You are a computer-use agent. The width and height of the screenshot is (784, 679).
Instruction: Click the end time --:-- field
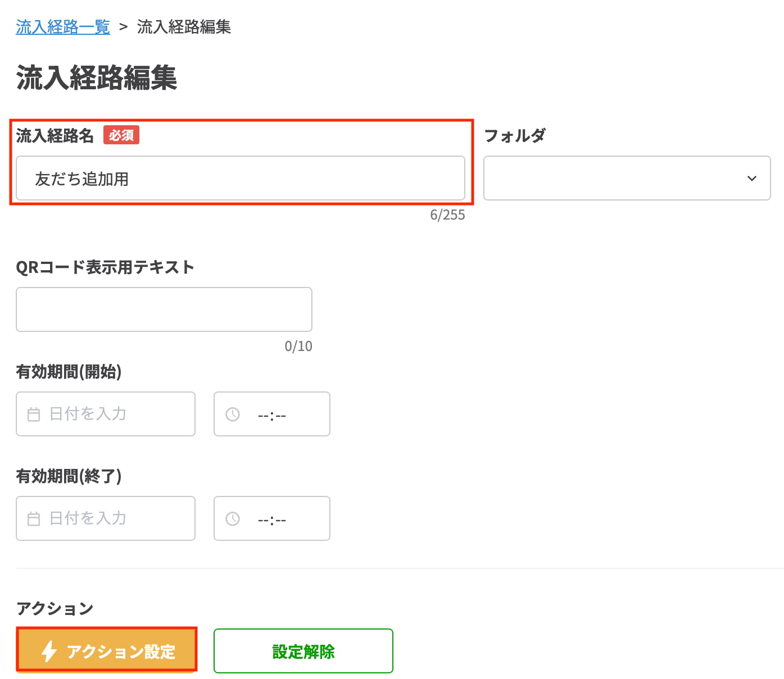click(x=271, y=518)
